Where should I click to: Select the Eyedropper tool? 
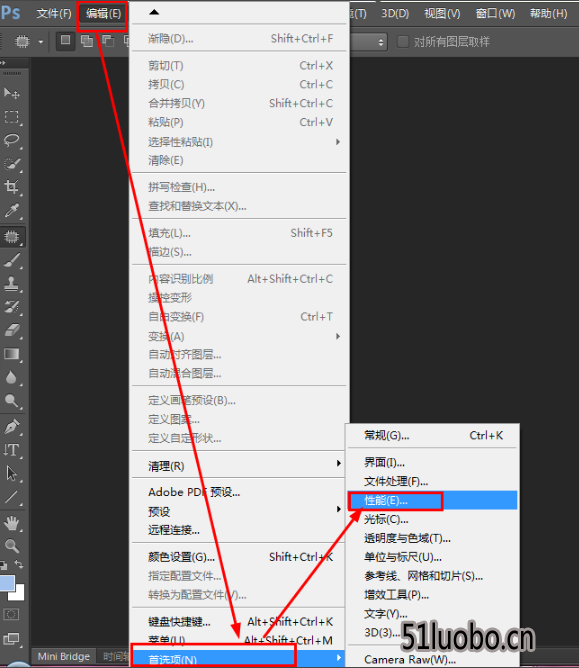point(12,211)
